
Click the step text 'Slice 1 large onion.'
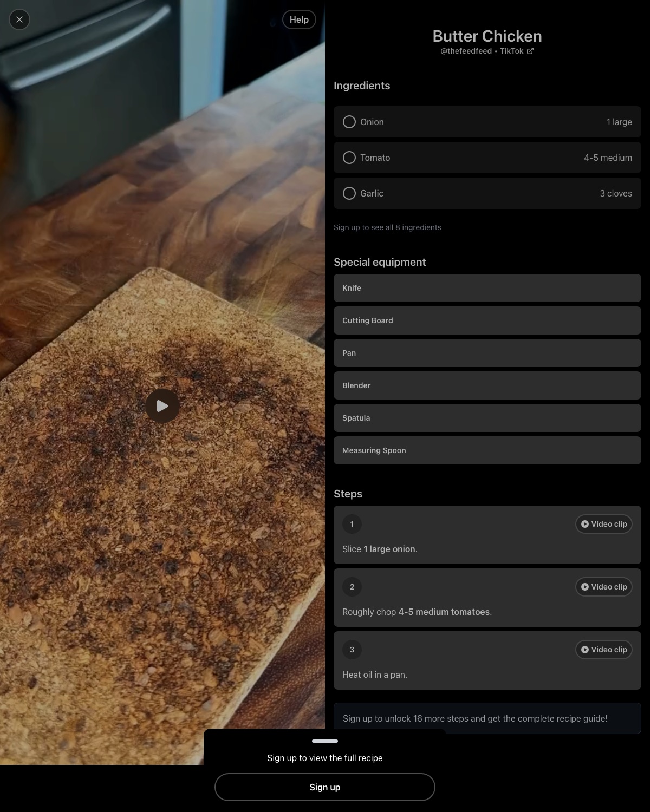click(380, 549)
